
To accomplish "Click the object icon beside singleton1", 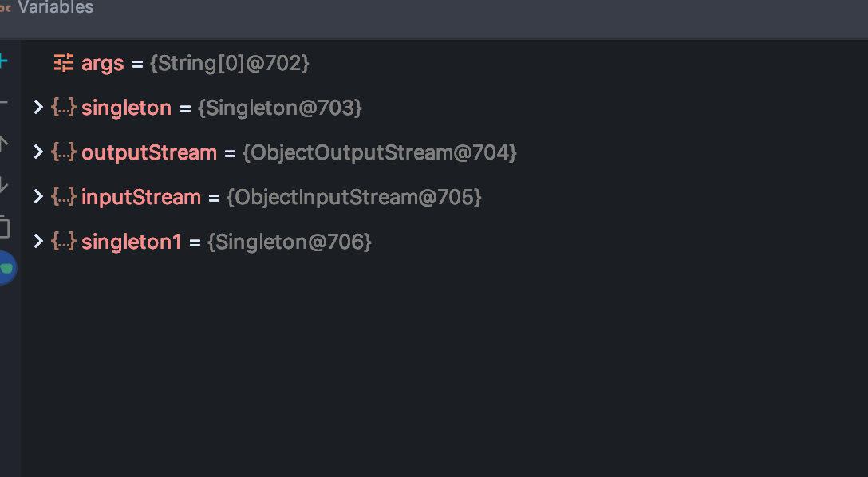I will click(64, 241).
